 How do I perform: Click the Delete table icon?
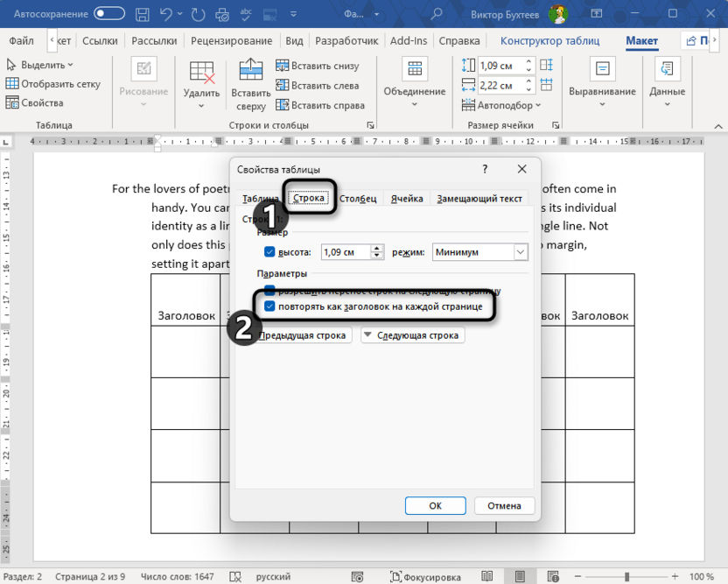(202, 73)
